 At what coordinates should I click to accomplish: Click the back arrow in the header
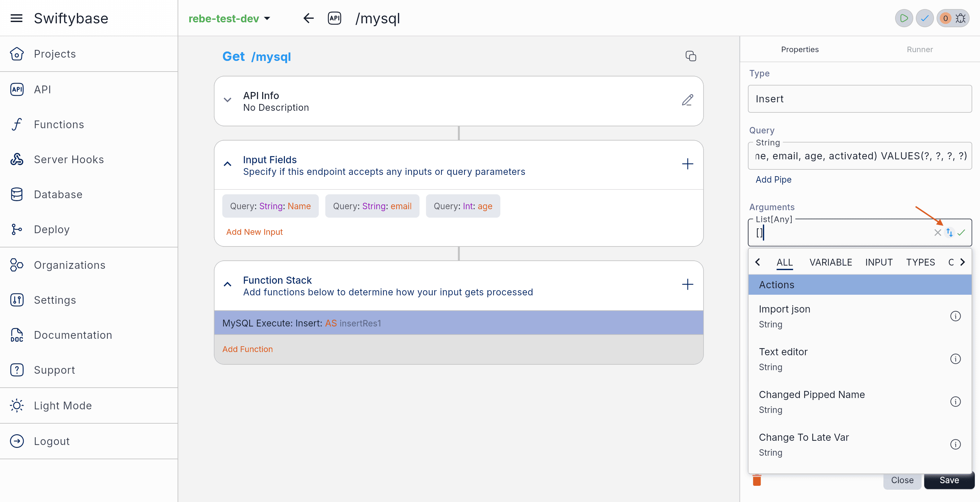(309, 18)
